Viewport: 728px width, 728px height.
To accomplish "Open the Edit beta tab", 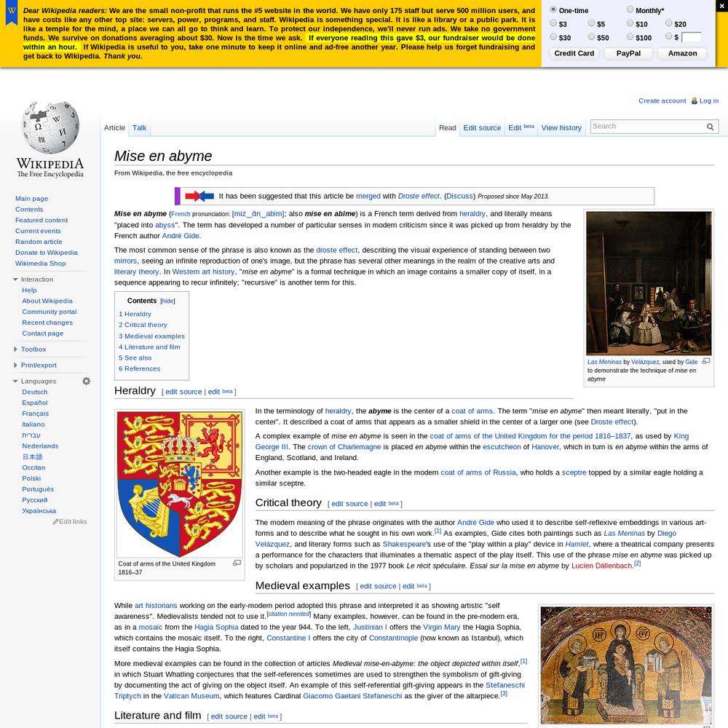I will pos(521,127).
